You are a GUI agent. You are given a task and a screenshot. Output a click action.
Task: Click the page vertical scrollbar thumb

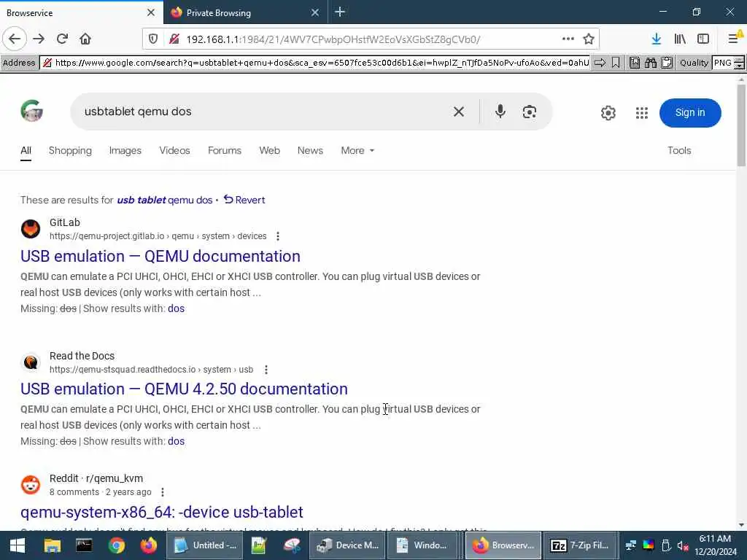click(741, 125)
